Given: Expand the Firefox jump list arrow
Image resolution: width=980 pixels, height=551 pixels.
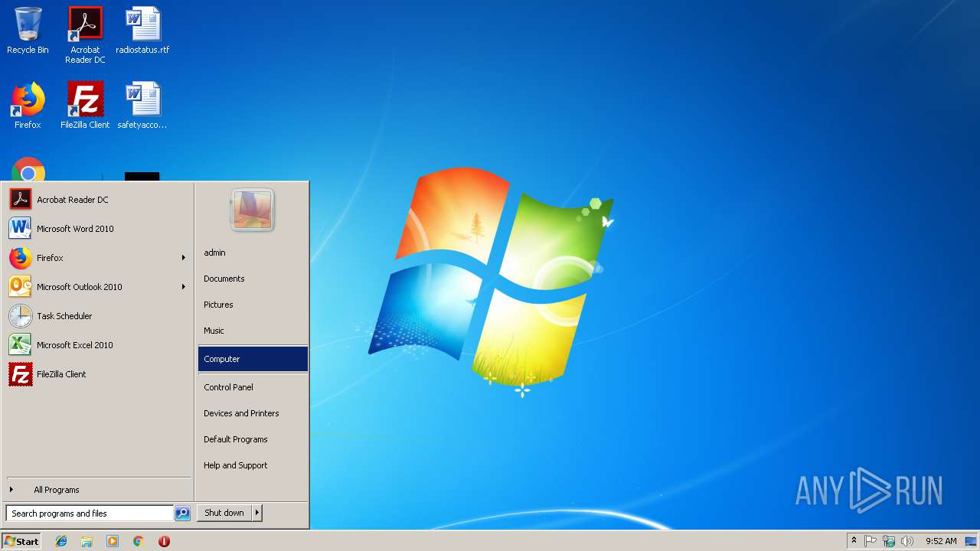Looking at the screenshot, I should click(184, 258).
